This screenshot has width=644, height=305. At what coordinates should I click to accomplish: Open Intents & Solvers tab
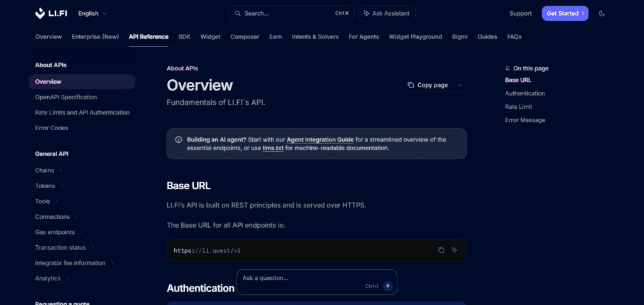(x=316, y=36)
